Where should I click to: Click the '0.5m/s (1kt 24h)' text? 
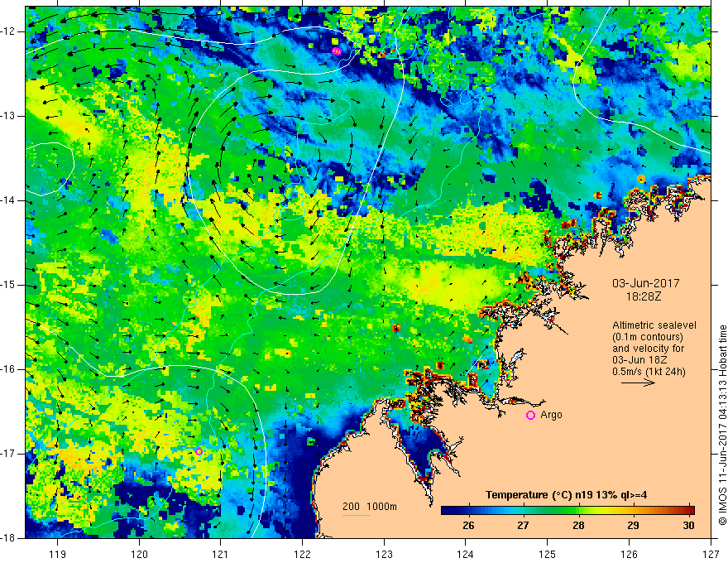(649, 372)
